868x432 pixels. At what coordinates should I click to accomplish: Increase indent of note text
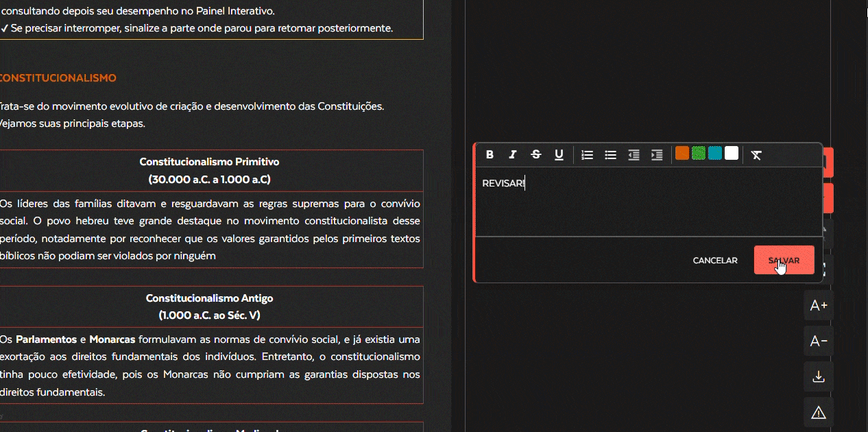657,155
